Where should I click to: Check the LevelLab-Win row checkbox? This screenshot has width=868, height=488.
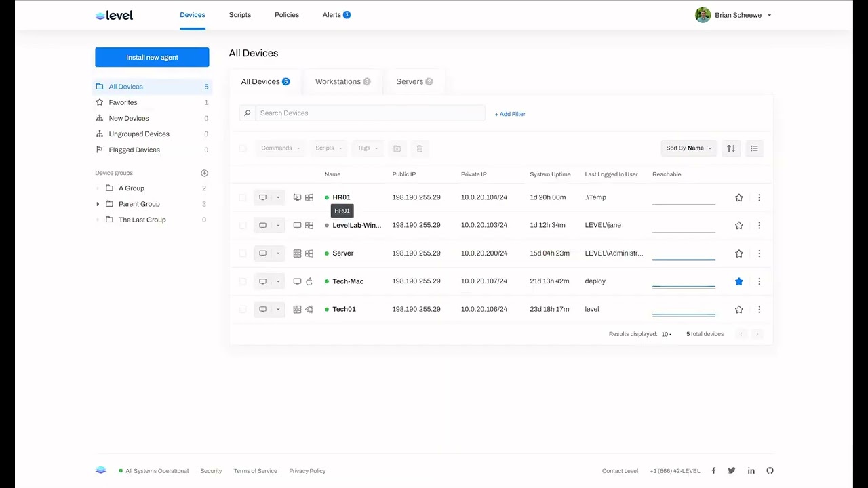(243, 225)
